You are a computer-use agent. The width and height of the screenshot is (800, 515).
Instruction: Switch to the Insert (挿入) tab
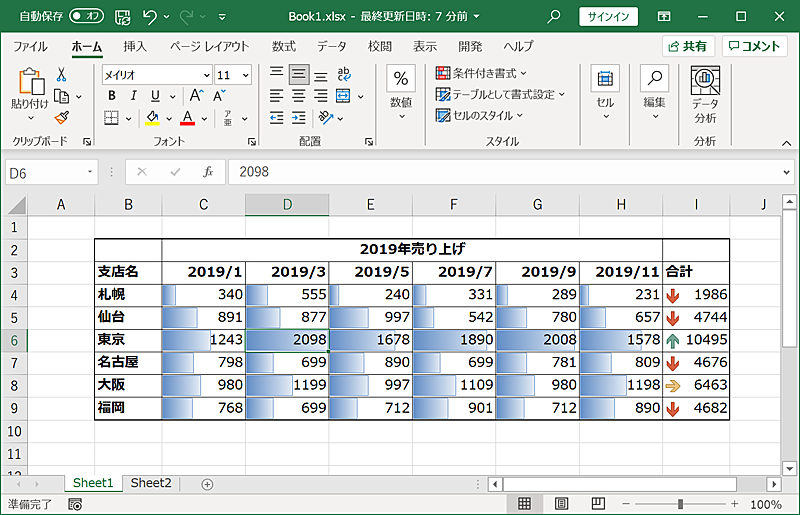[x=135, y=46]
